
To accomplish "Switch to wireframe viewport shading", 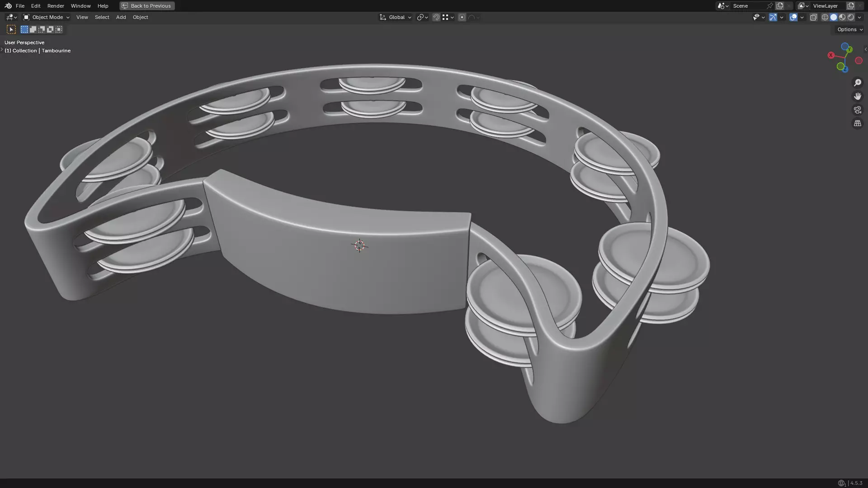I will click(825, 17).
